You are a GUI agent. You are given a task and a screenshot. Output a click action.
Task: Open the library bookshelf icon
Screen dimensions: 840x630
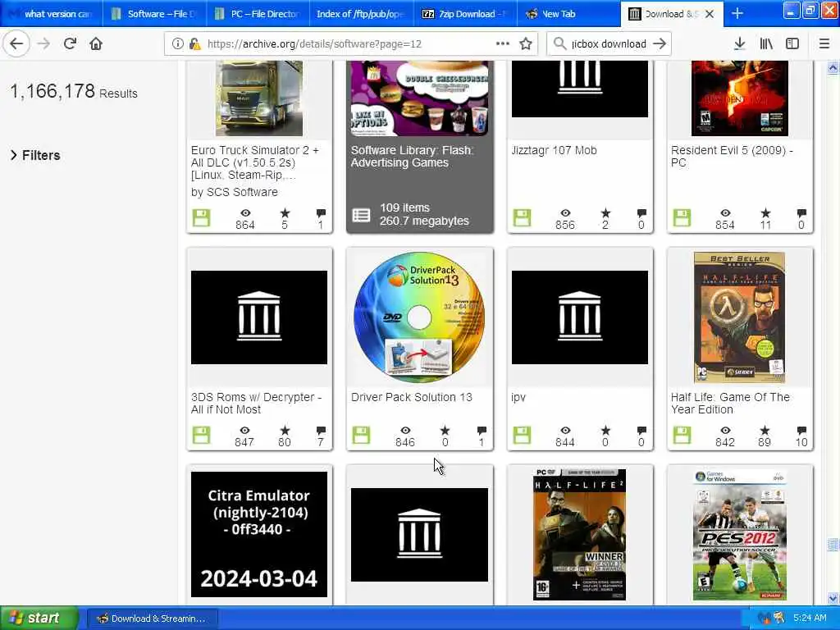[766, 44]
